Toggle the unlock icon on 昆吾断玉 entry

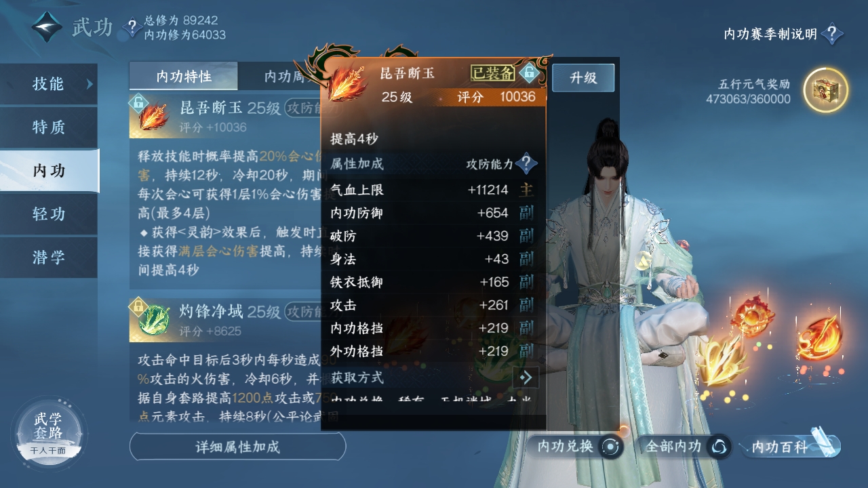(x=138, y=102)
